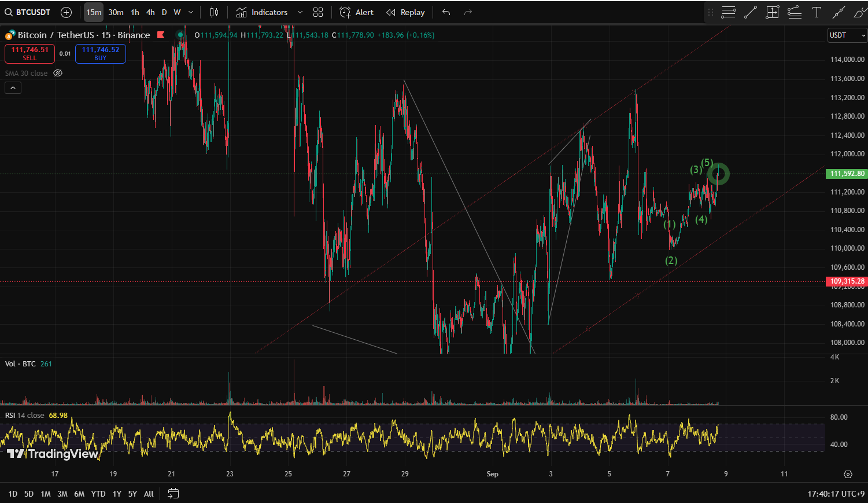Image resolution: width=868 pixels, height=503 pixels.
Task: Select the 1D date range
Action: [13, 494]
